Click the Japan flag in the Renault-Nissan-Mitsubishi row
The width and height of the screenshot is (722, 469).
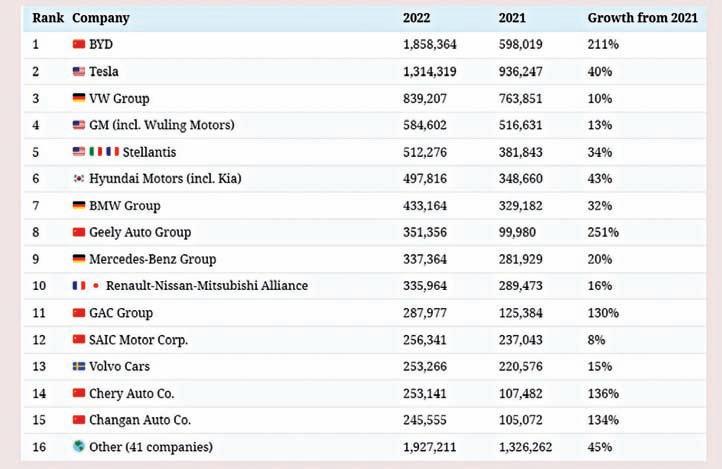coord(96,286)
